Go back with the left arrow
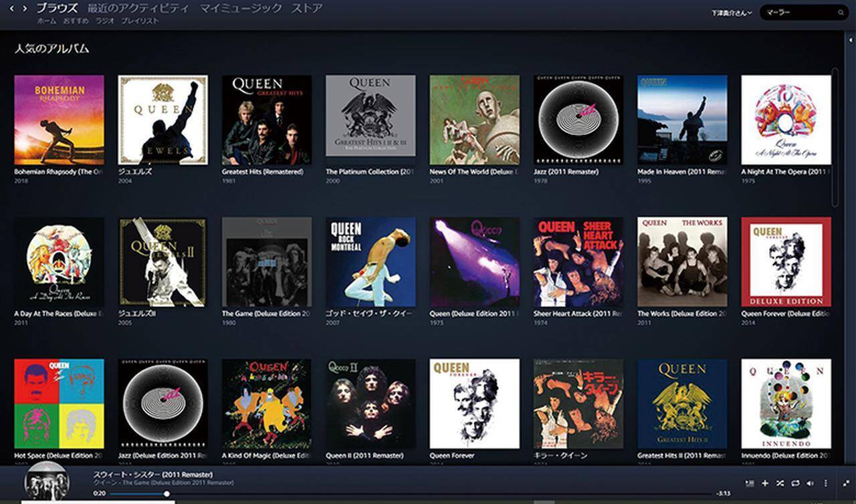 pos(12,9)
